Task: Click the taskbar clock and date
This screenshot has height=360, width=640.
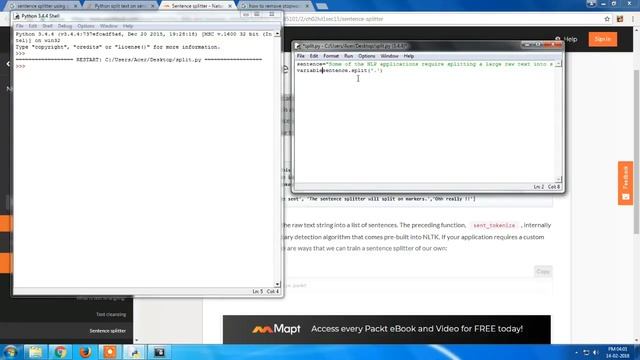Action: (x=618, y=352)
